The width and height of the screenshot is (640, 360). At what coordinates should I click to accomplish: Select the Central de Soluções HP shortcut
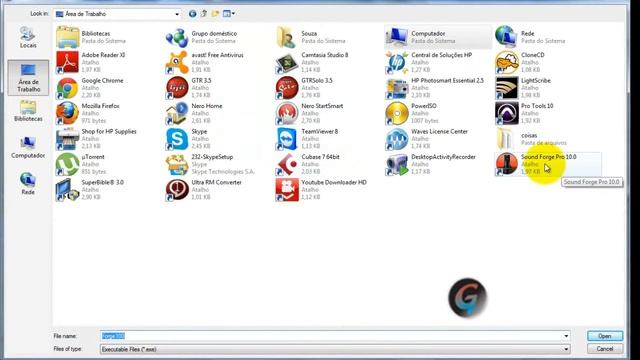pyautogui.click(x=429, y=62)
